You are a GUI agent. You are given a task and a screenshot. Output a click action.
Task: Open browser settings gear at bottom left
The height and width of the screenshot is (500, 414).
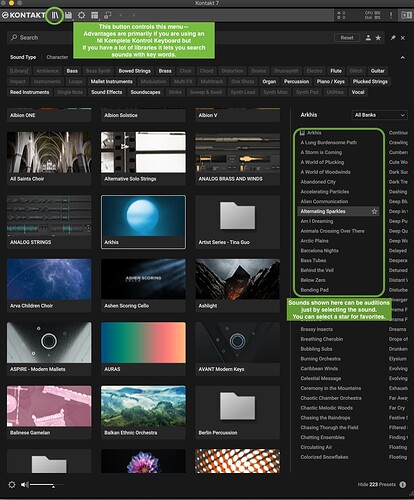(12, 484)
